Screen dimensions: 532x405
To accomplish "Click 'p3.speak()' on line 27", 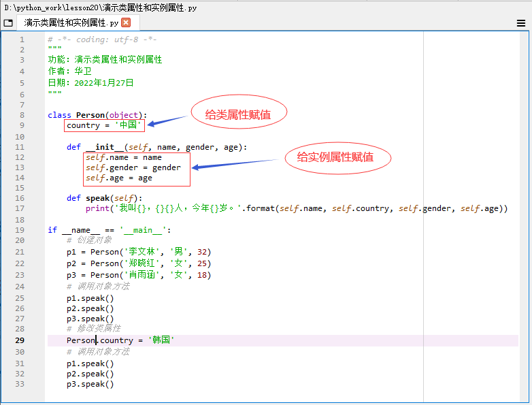I will pos(90,319).
